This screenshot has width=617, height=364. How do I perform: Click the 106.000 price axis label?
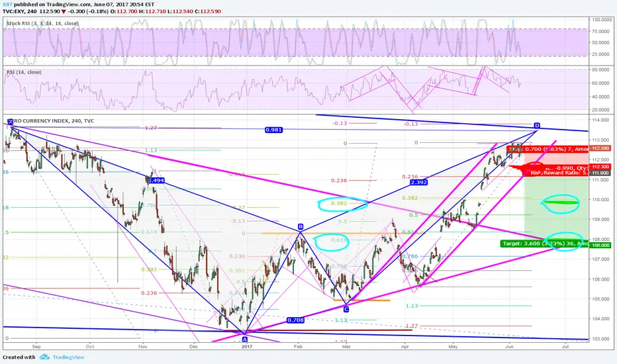[x=600, y=279]
